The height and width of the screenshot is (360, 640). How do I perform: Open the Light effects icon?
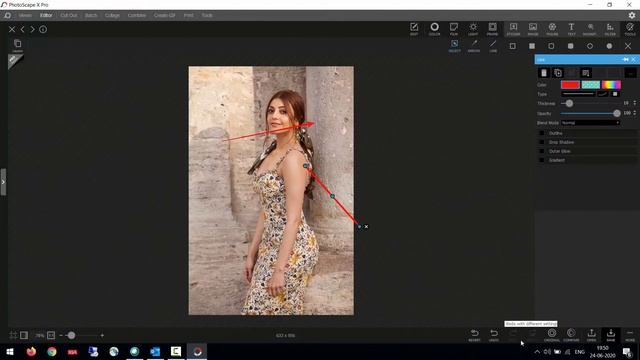(x=473, y=29)
